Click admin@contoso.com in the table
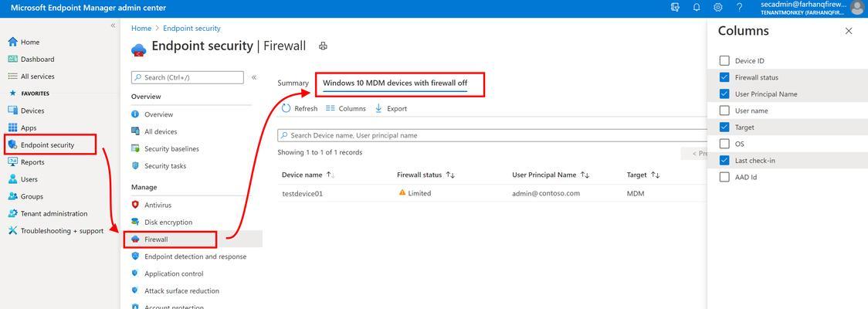This screenshot has height=309, width=868. (x=546, y=193)
